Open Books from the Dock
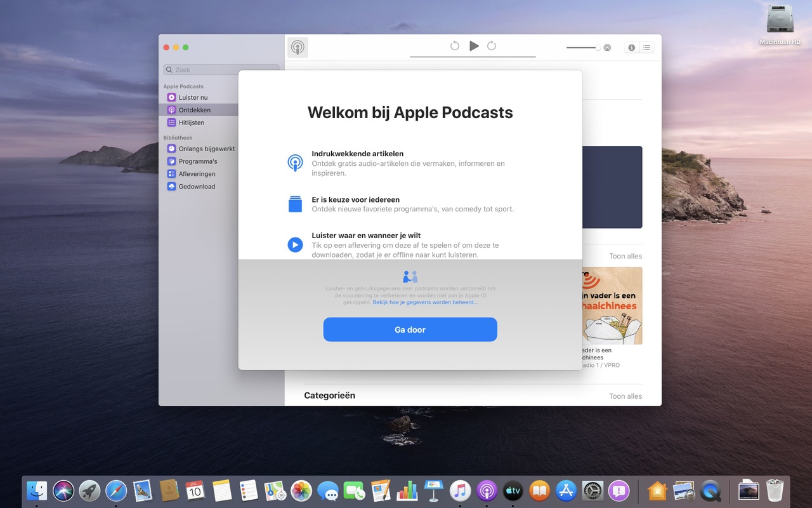The width and height of the screenshot is (812, 508). pos(539,490)
